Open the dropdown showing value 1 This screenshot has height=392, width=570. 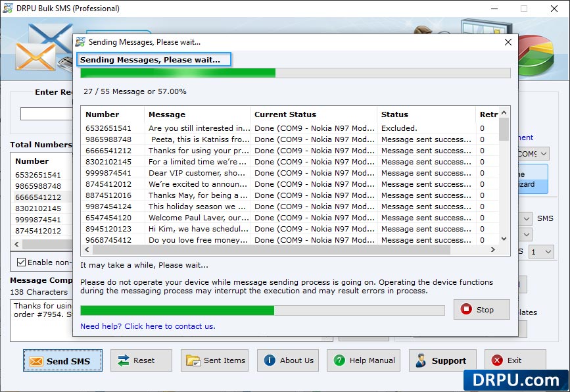[x=541, y=252]
